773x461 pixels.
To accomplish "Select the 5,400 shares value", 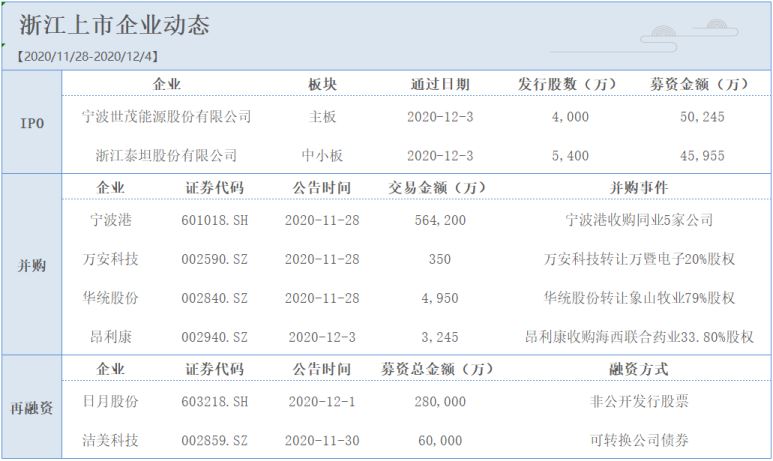I will tap(570, 156).
